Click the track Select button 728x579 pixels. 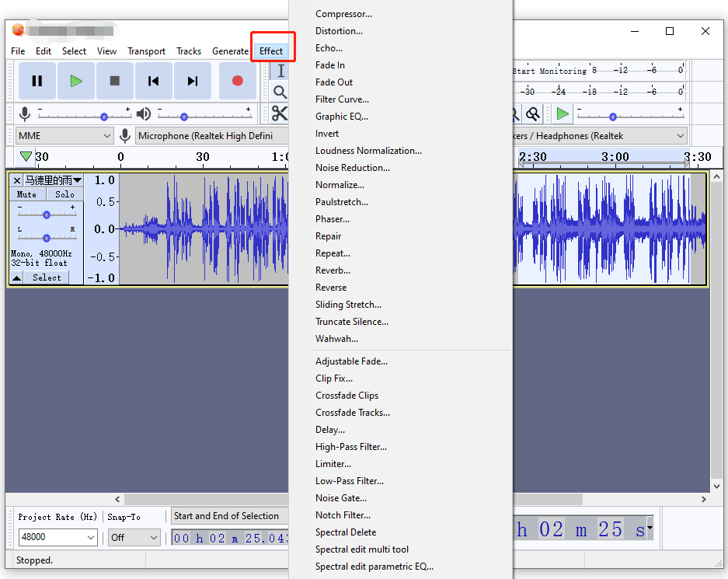(47, 277)
